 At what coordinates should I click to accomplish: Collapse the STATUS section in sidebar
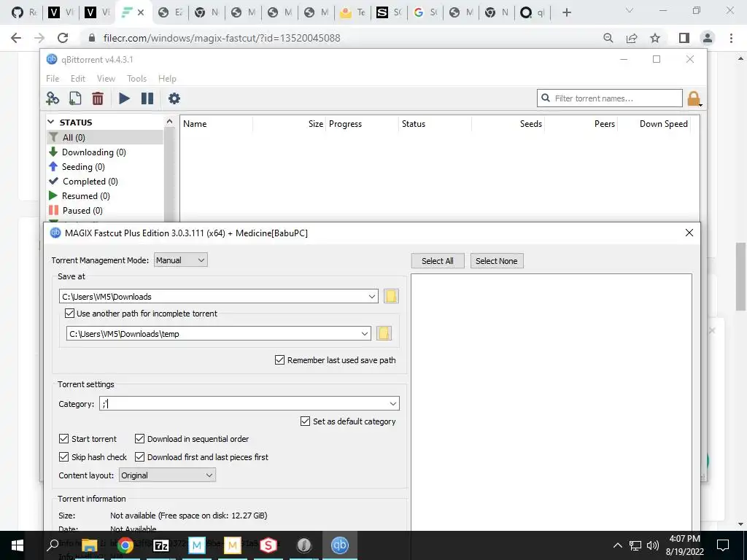pyautogui.click(x=51, y=122)
